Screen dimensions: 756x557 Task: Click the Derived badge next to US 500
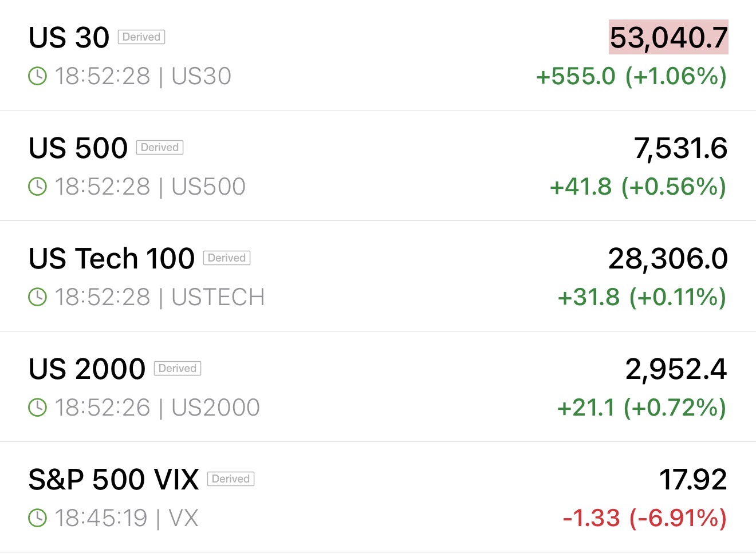(x=160, y=148)
